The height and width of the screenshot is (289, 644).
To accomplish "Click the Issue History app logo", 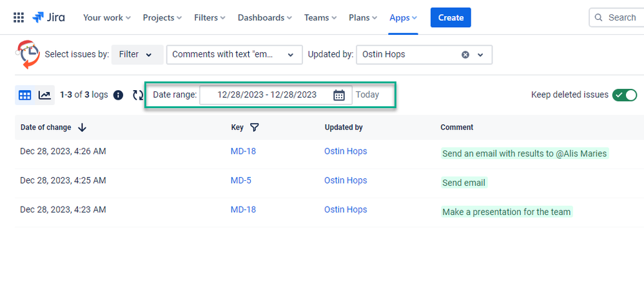I will coord(28,55).
